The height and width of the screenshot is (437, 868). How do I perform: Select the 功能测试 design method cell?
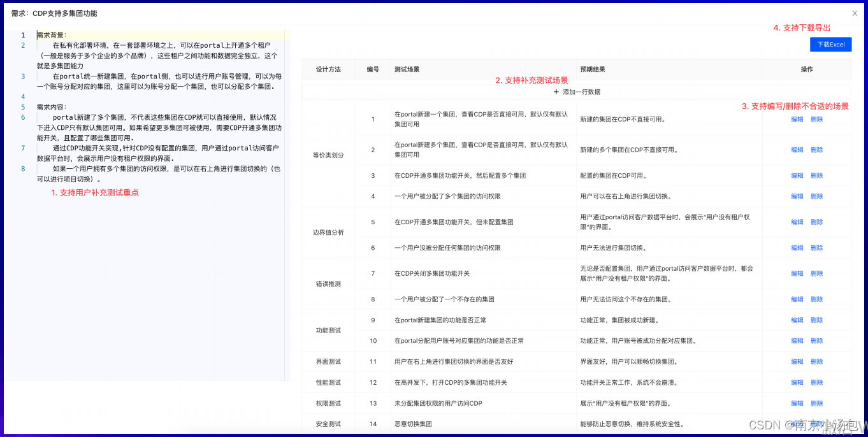[x=328, y=331]
